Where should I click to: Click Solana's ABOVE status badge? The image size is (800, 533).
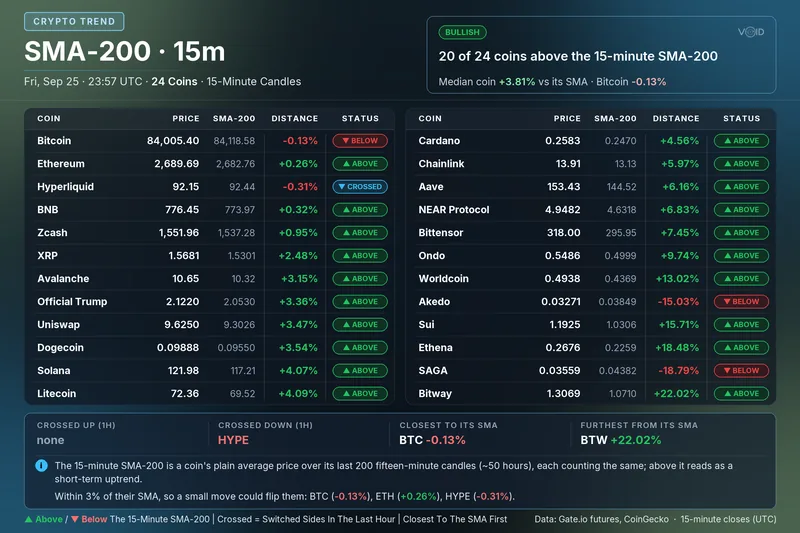click(360, 370)
